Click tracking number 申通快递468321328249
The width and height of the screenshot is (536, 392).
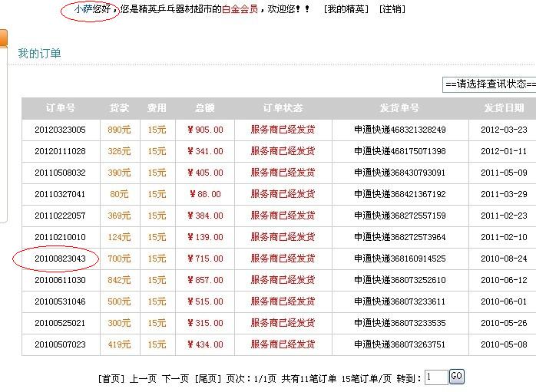[399, 130]
